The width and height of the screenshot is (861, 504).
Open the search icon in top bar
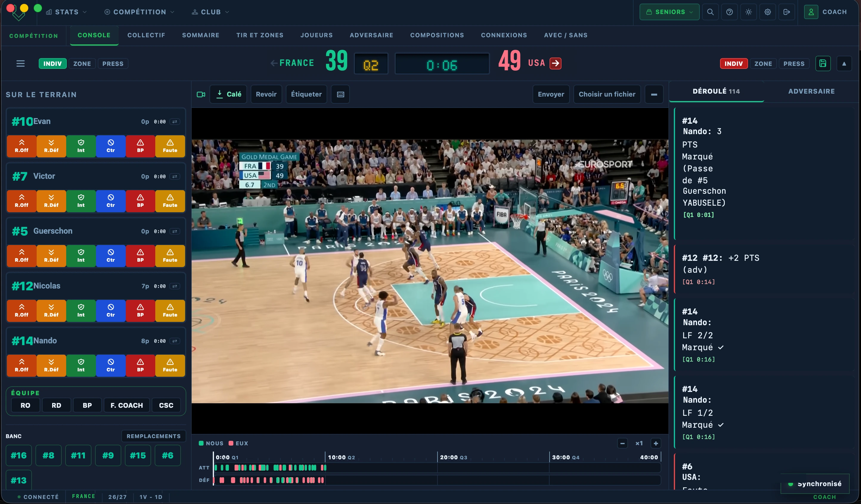point(710,12)
